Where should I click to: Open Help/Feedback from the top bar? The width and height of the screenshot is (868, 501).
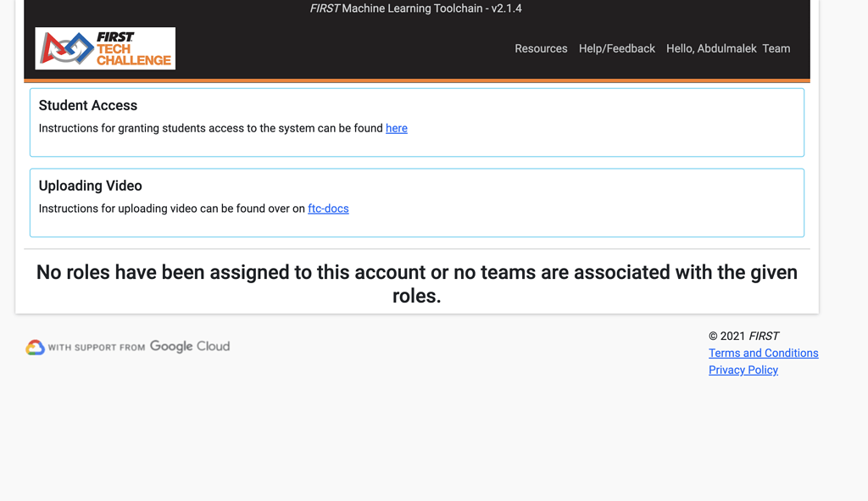pyautogui.click(x=616, y=48)
